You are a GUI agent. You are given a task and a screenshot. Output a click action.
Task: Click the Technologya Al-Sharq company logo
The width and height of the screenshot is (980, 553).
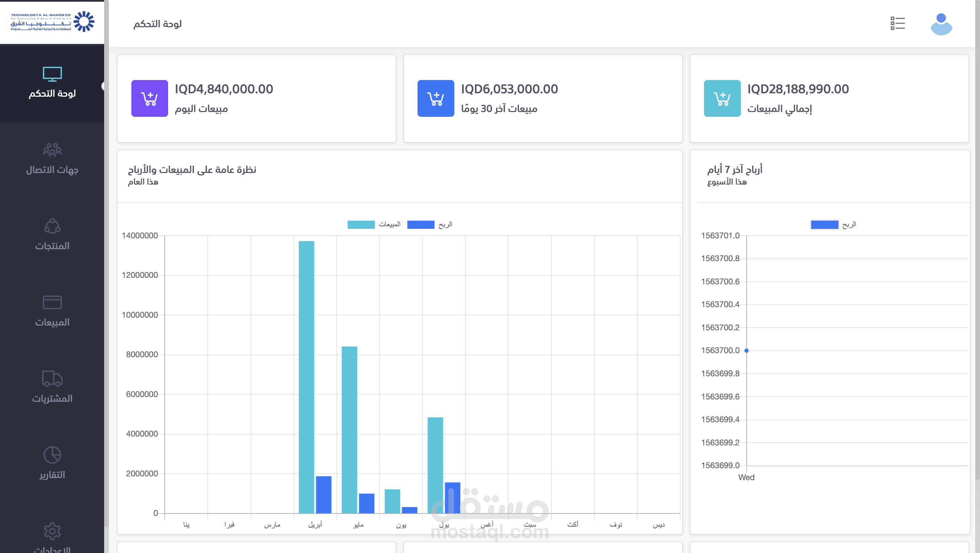pyautogui.click(x=52, y=22)
